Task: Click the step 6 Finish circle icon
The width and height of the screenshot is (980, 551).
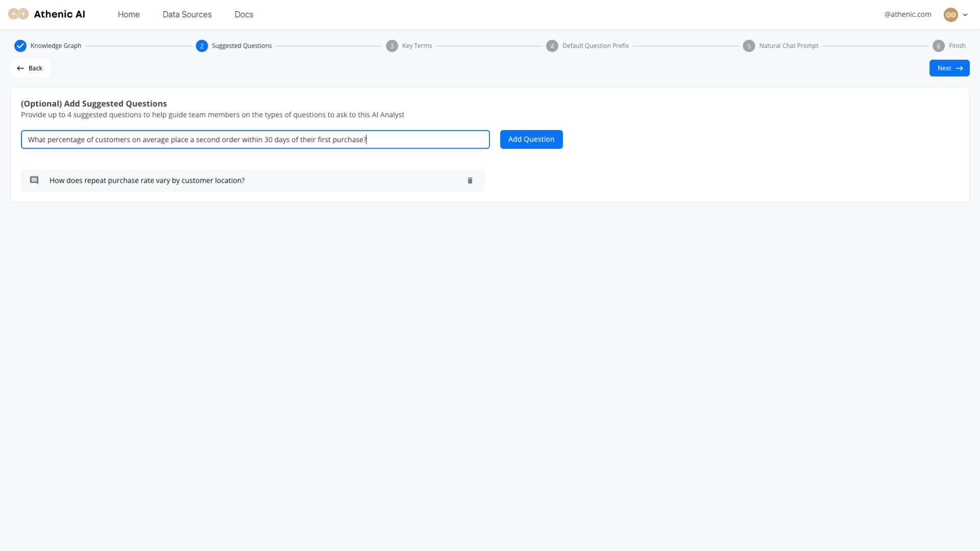Action: pos(938,46)
